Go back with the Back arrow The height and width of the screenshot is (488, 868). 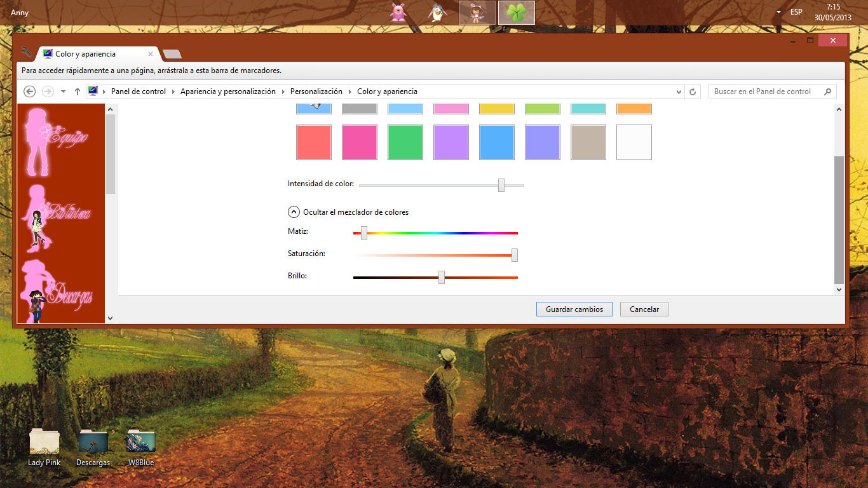(29, 91)
